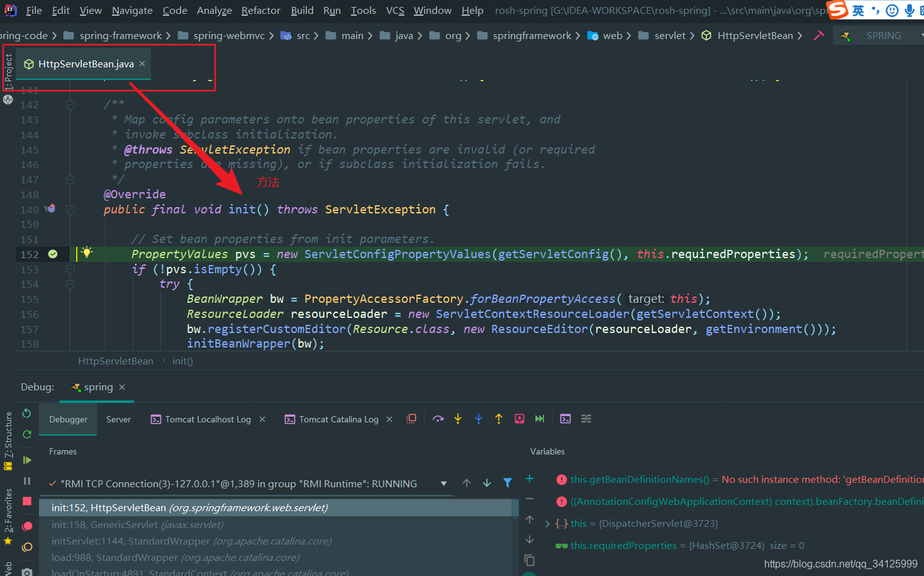The height and width of the screenshot is (576, 924).
Task: Open the Build menu
Action: pyautogui.click(x=302, y=10)
